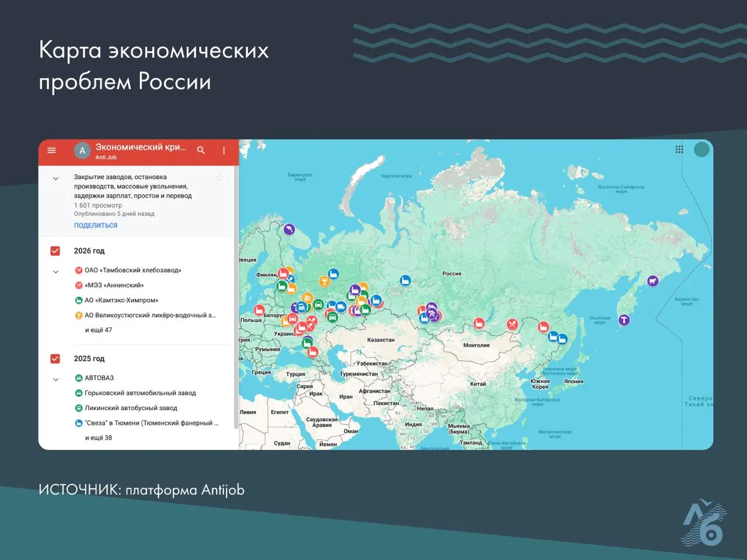
Task: Show more via 'и ещё 38' link
Action: click(x=99, y=438)
